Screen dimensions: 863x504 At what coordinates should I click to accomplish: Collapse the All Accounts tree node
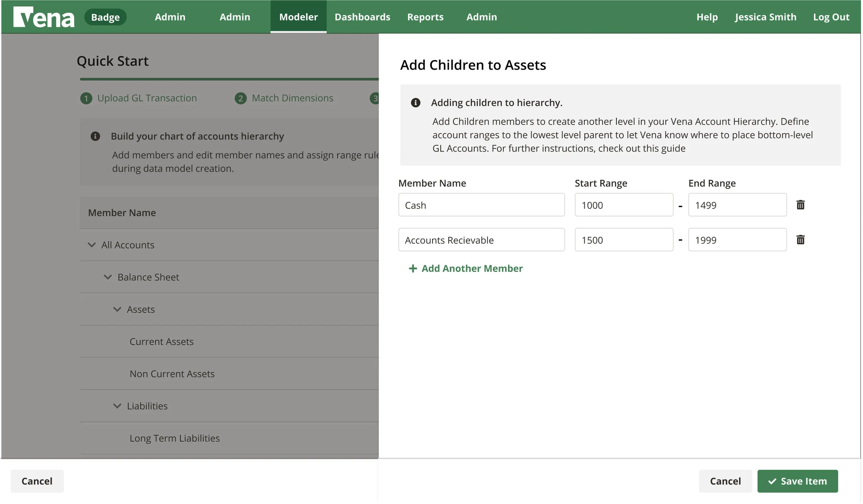coord(91,245)
